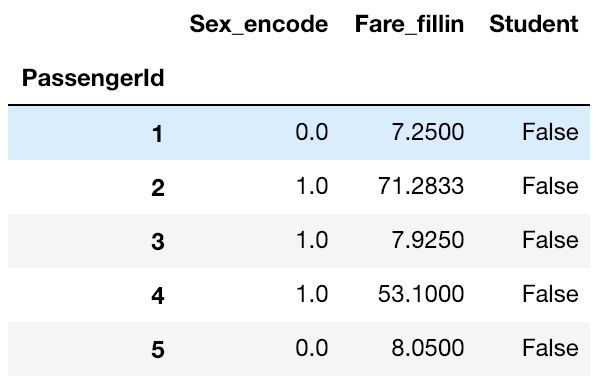Click Sex_encode value 1.0 in row 2
The height and width of the screenshot is (390, 612).
(x=311, y=186)
